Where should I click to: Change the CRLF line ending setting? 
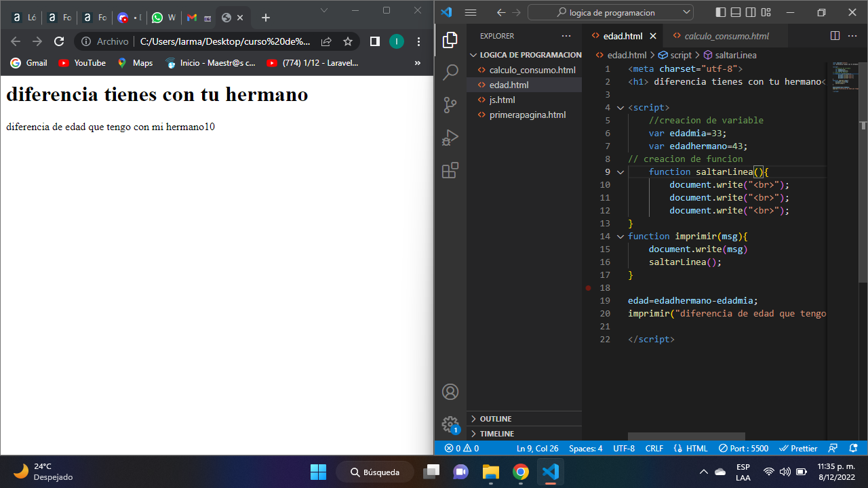[x=654, y=448]
